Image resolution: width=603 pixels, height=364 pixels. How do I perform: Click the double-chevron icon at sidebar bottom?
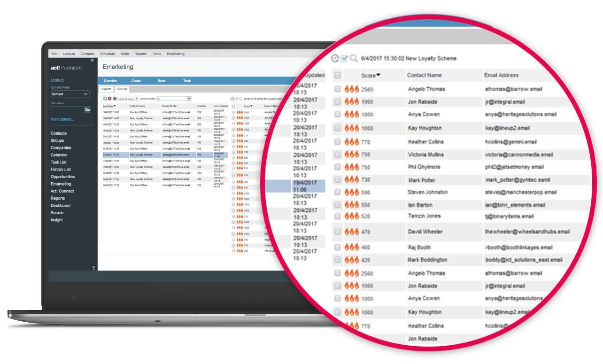click(x=93, y=268)
